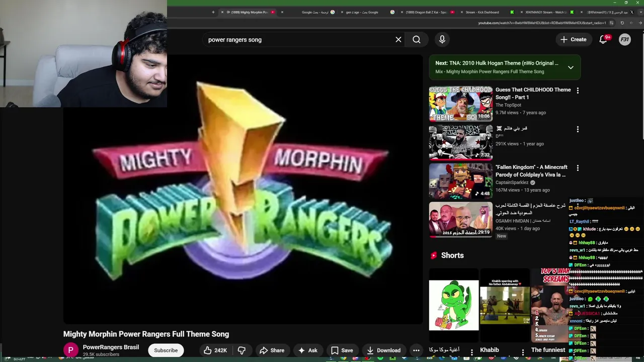Clear the search box with the X

(398, 39)
